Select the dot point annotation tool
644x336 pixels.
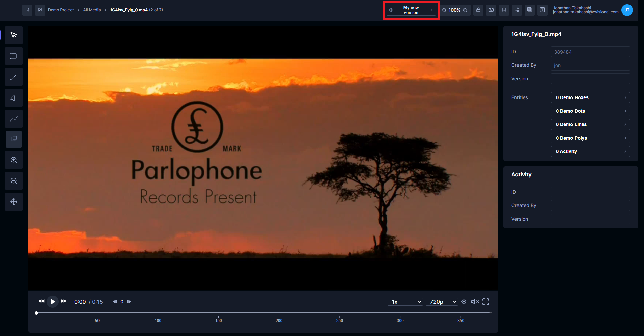tap(14, 98)
